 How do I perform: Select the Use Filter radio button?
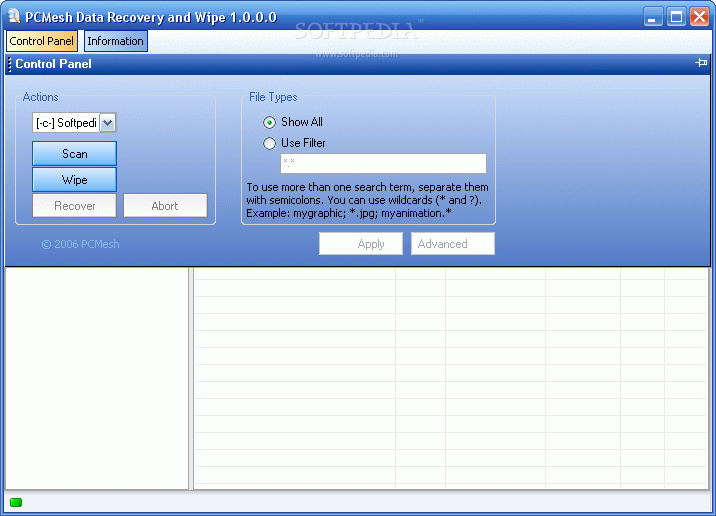tap(269, 143)
